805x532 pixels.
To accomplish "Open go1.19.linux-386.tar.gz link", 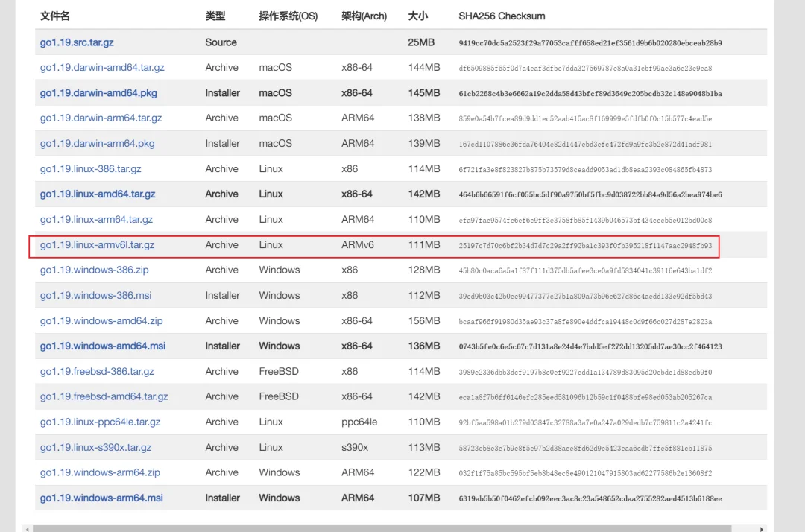I will coord(90,169).
